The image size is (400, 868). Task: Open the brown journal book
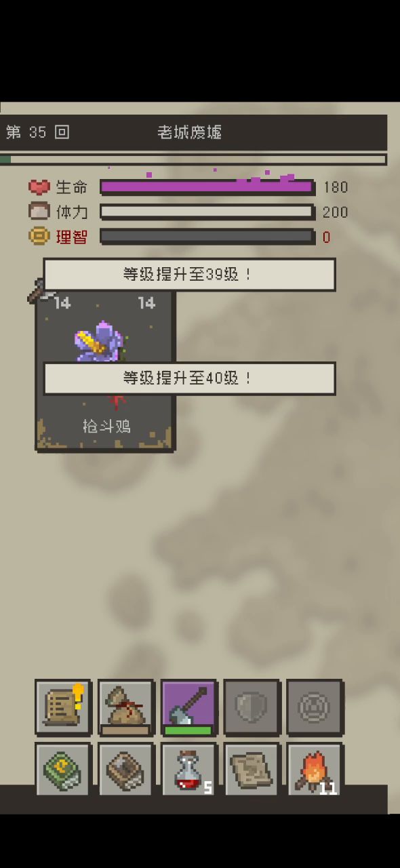(126, 770)
